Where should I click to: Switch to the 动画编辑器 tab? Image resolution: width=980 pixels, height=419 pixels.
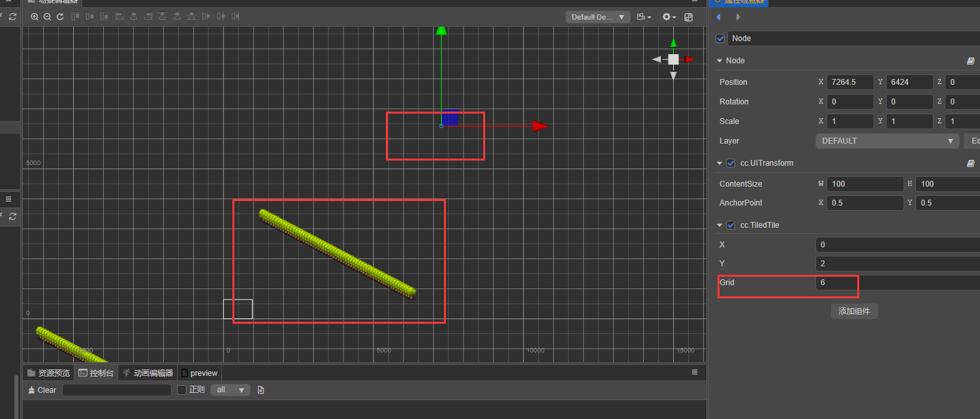[148, 373]
